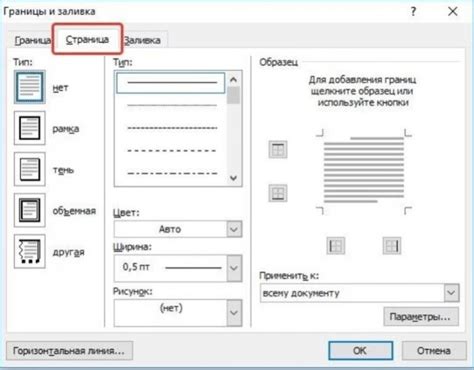The height and width of the screenshot is (370, 474).
Task: Choose the 'рамка' box border icon
Action: pos(29,128)
